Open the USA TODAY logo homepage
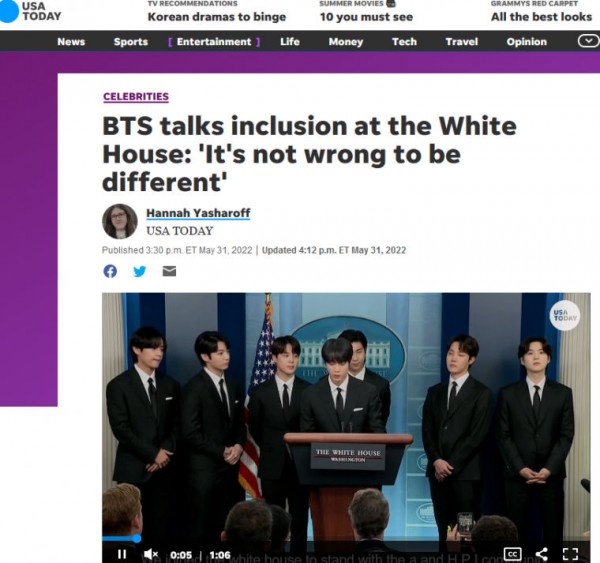 pos(31,11)
